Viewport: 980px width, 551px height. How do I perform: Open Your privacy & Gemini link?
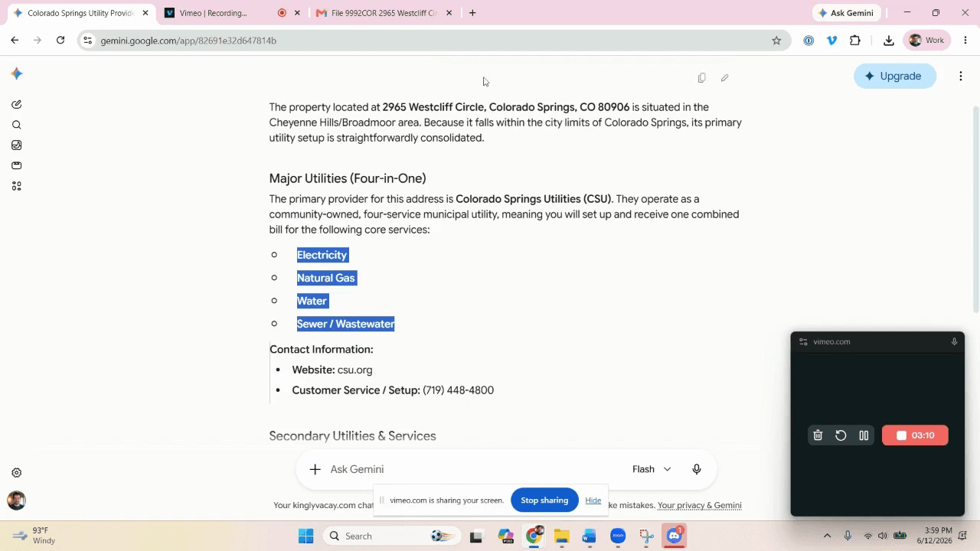(x=700, y=505)
